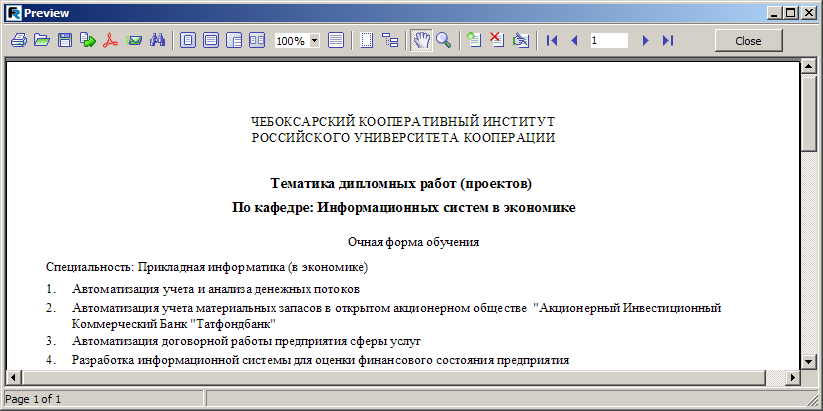Select the magnifier Zoom tool
Image resolution: width=823 pixels, height=411 pixels.
[x=444, y=40]
